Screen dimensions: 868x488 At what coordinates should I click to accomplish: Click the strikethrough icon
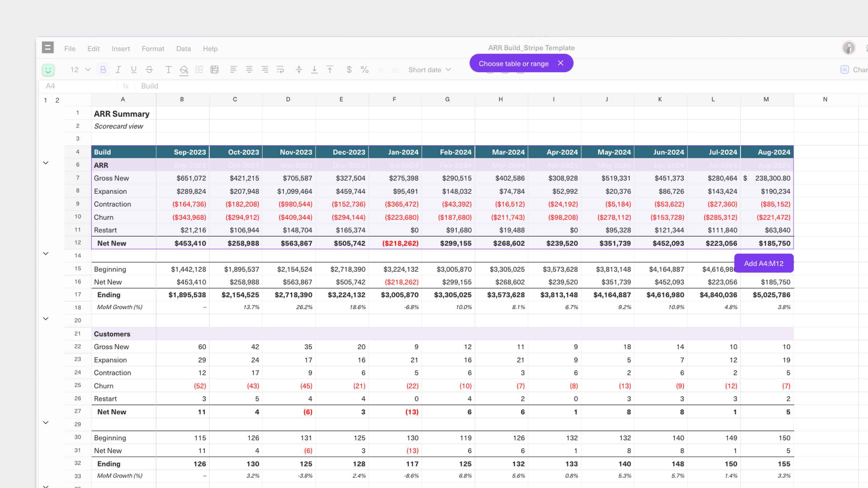[149, 69]
